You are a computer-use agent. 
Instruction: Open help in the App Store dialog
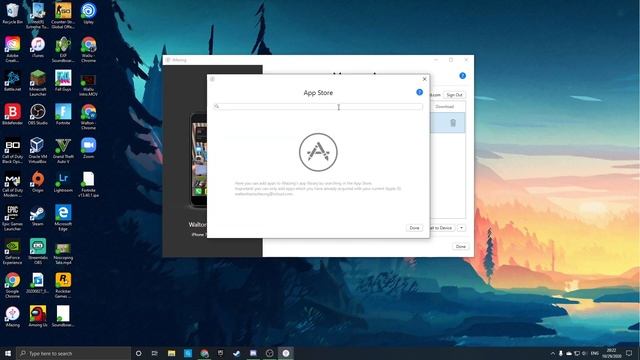[x=419, y=92]
